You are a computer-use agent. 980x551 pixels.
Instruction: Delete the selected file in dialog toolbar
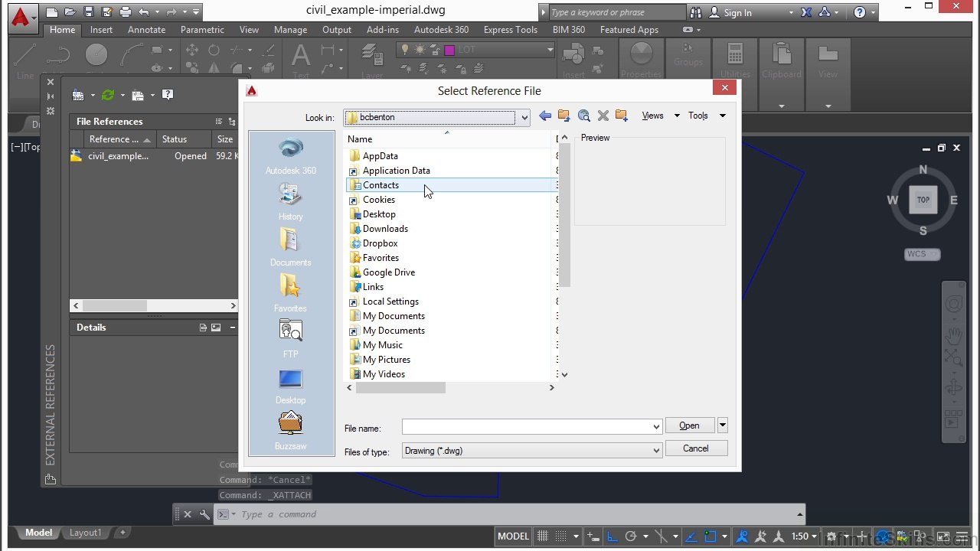point(603,116)
